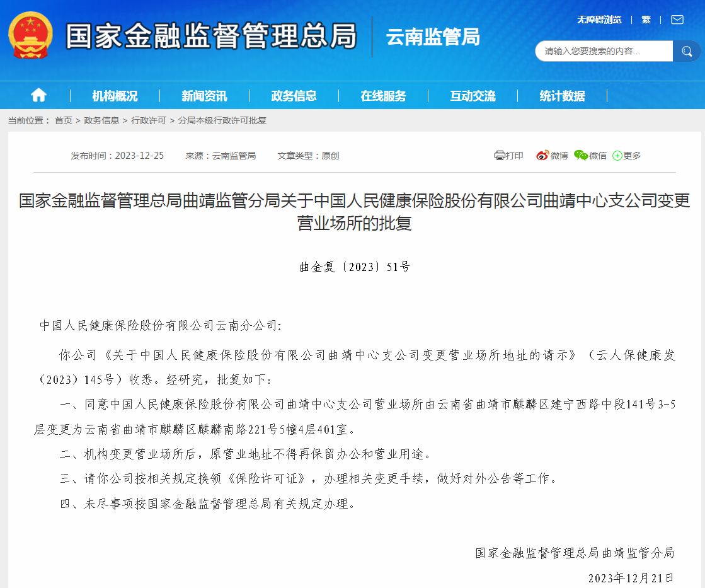Focus the search input field
This screenshot has width=705, height=588.
click(604, 51)
